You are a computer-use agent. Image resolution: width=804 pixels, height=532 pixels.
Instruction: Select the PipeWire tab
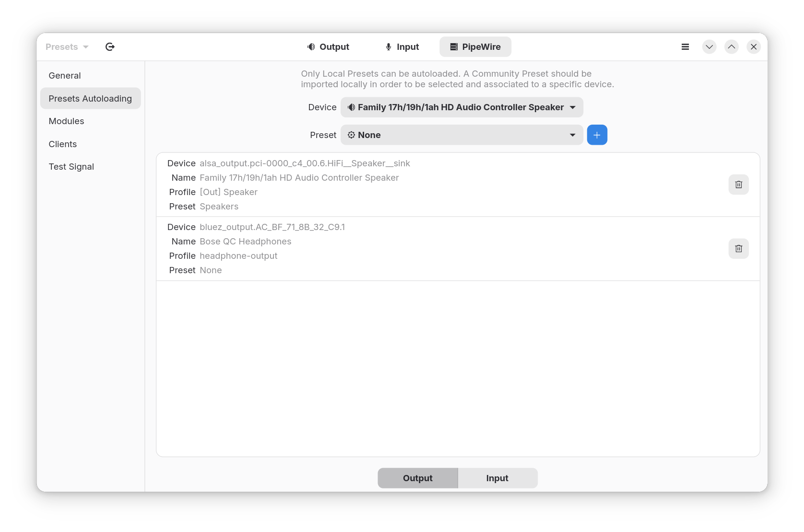pyautogui.click(x=475, y=47)
